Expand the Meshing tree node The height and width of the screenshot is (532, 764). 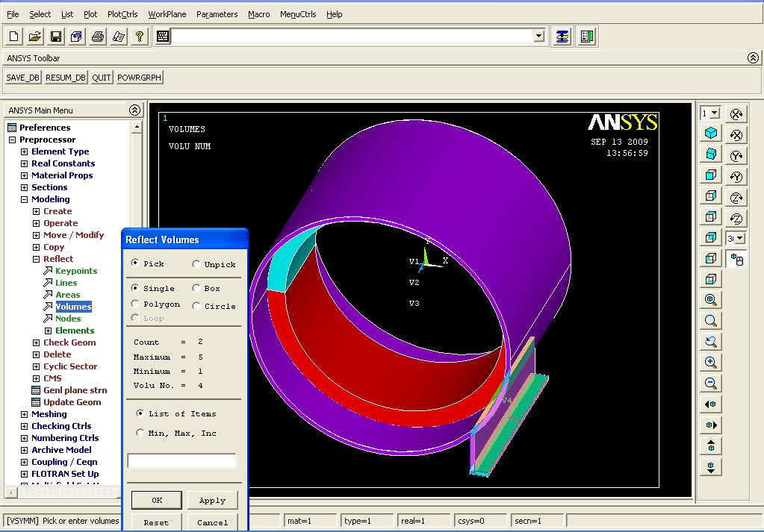click(25, 414)
